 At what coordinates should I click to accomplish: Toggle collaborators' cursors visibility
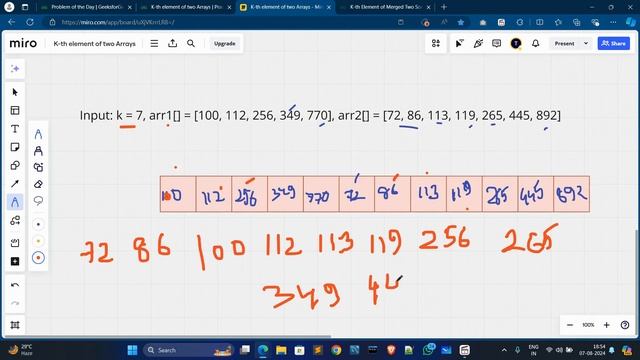click(x=459, y=43)
